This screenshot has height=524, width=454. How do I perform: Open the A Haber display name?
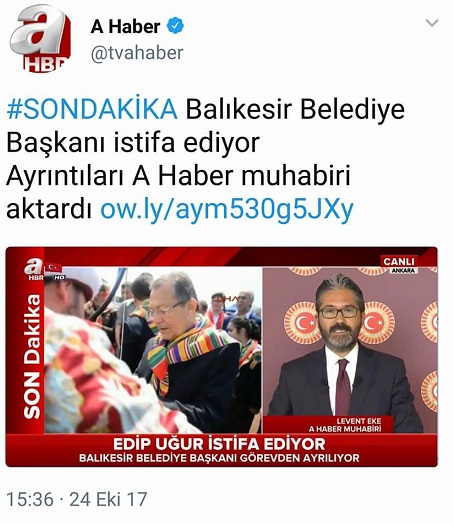tap(125, 26)
